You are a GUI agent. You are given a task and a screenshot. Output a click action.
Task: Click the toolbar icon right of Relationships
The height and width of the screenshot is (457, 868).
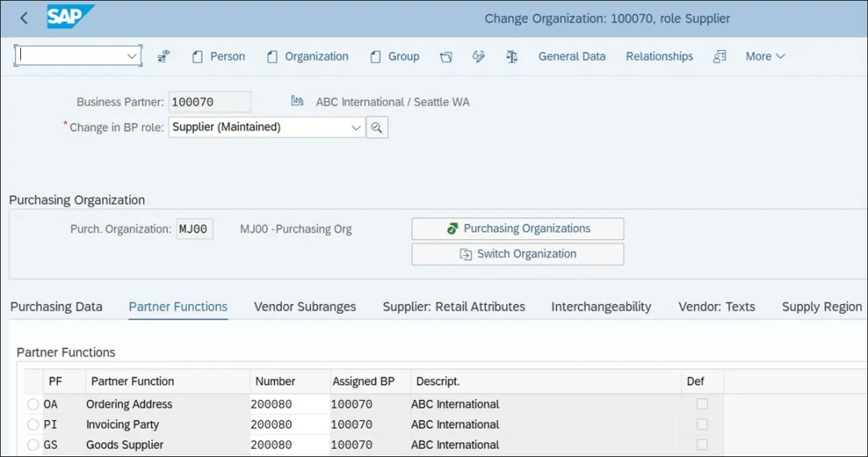point(719,56)
